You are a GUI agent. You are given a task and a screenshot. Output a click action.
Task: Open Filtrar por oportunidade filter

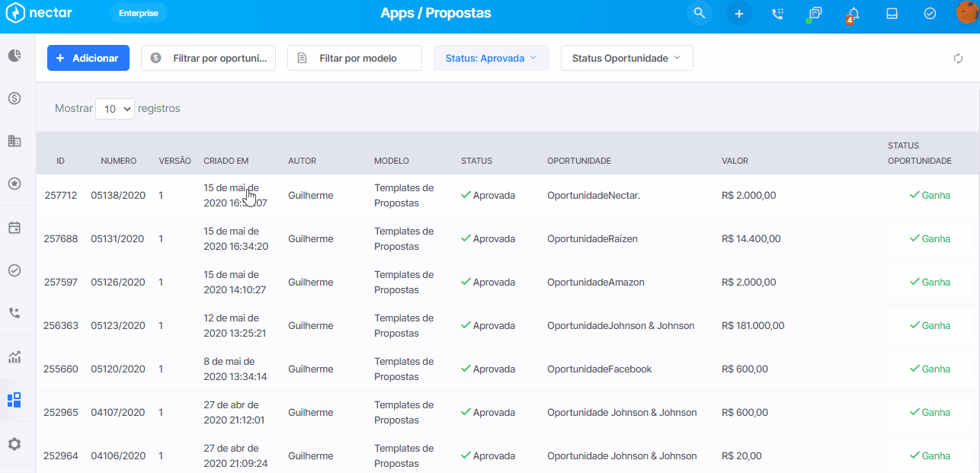point(208,58)
